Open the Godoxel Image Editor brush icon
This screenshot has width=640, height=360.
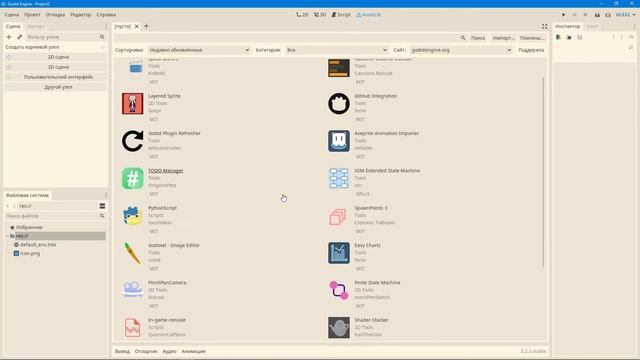click(133, 253)
